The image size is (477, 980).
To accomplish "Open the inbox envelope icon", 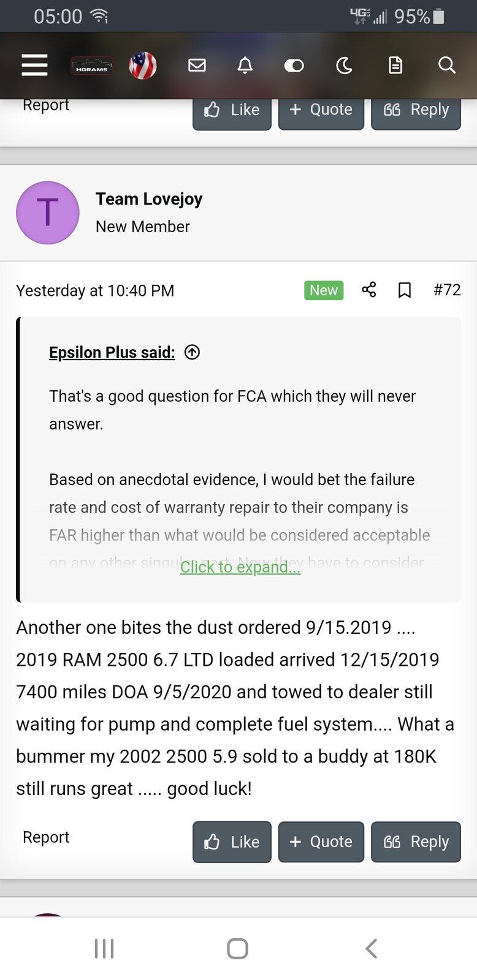I will click(197, 65).
